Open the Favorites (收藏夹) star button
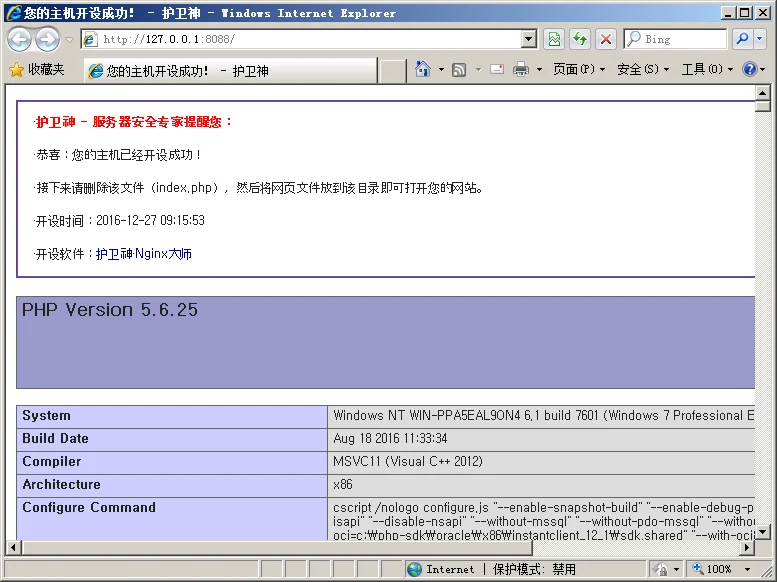 (x=37, y=70)
